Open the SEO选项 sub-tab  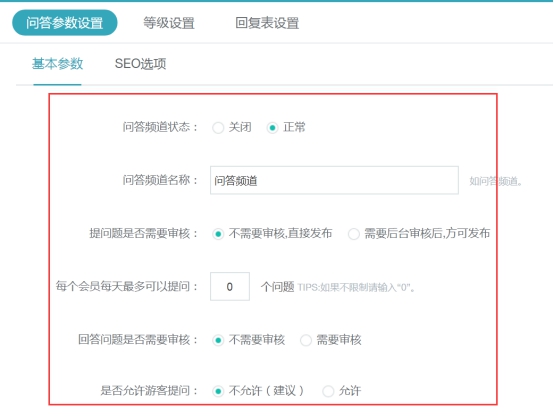point(140,64)
